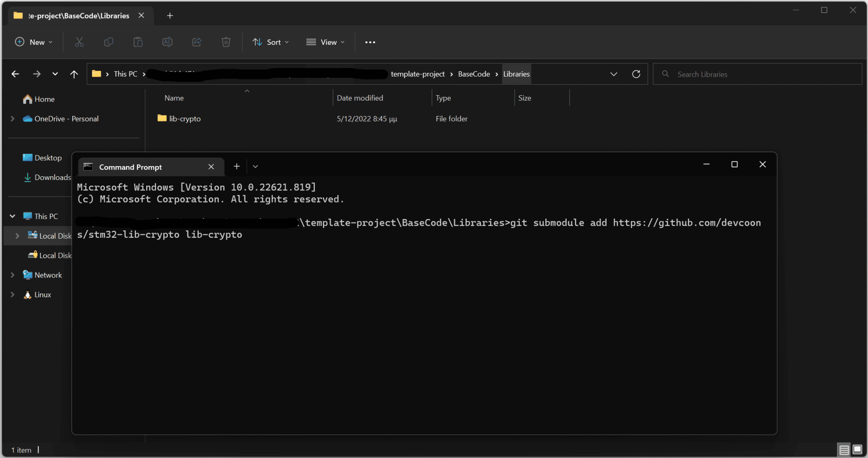Expand OneDrive - Personal tree node
Viewport: 868px width, 458px height.
tap(13, 119)
